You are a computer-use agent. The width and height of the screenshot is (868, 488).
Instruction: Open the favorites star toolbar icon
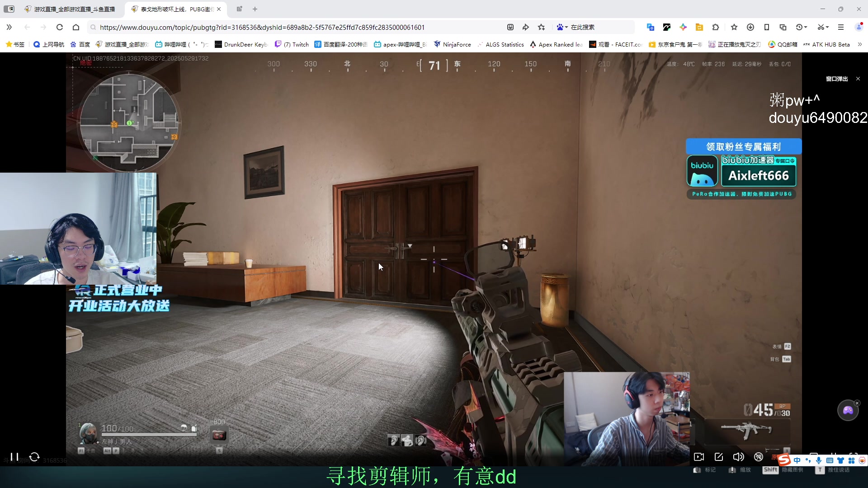[x=734, y=27]
